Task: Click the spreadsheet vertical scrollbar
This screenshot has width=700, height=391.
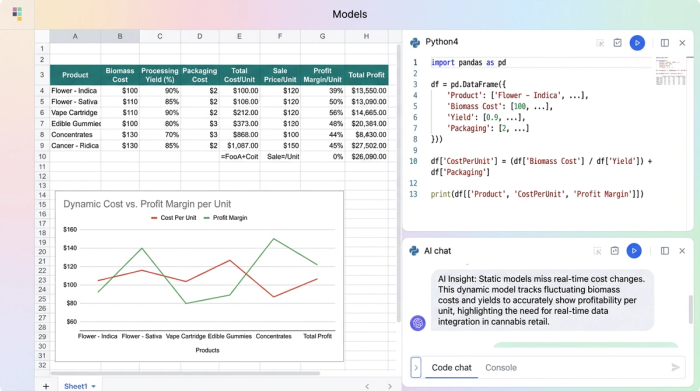Action: [399, 183]
